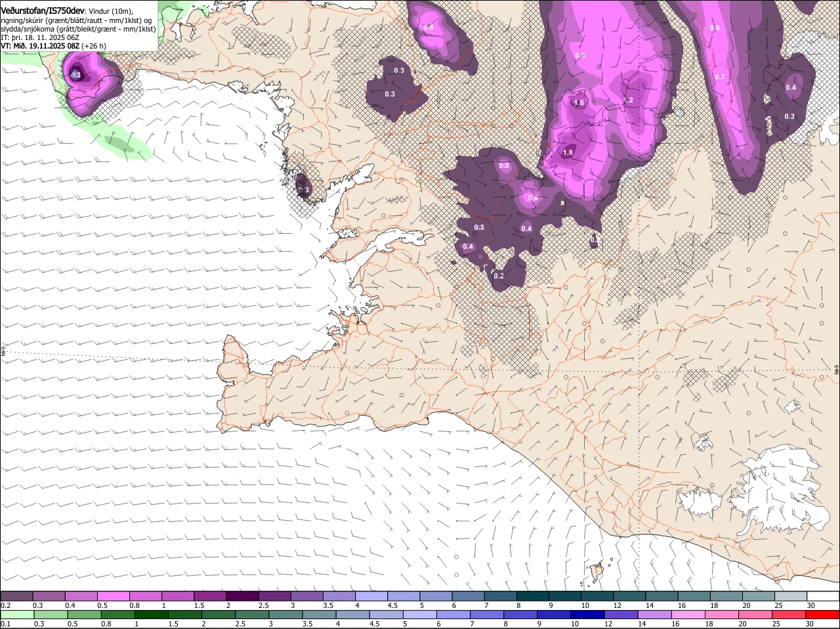This screenshot has height=629, width=840.
Task: Click the '20W' longitude label
Action: (639, 3)
